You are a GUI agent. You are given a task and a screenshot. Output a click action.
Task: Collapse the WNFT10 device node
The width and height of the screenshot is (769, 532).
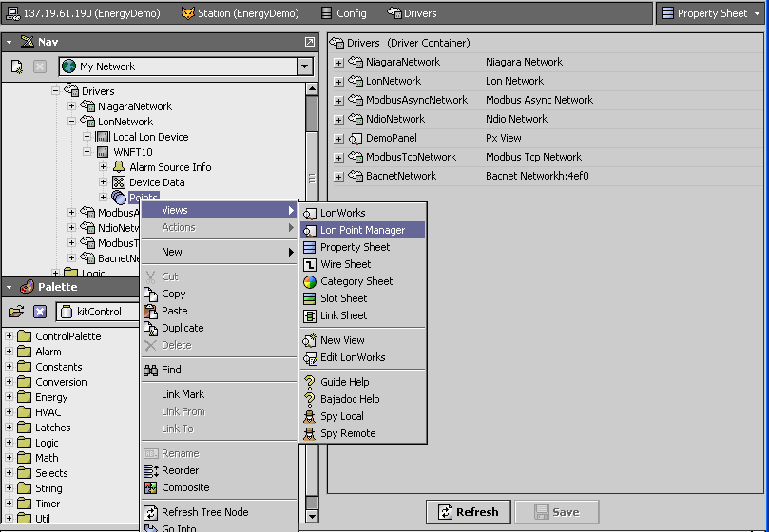pos(87,152)
